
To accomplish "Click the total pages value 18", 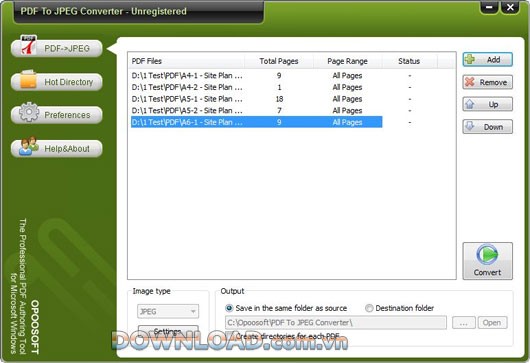I will 279,99.
